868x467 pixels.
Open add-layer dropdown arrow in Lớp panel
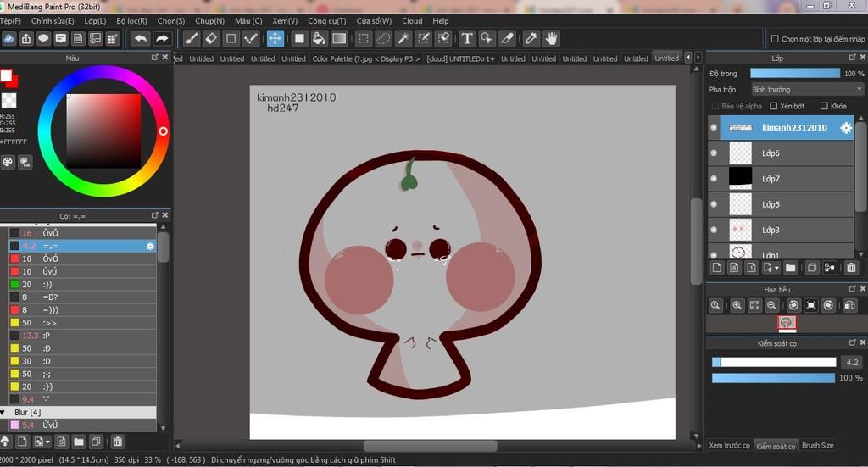tap(776, 269)
